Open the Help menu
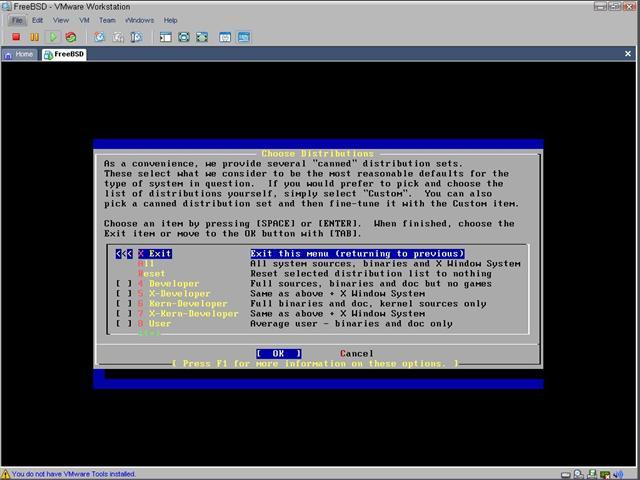This screenshot has width=640, height=480. click(x=171, y=20)
